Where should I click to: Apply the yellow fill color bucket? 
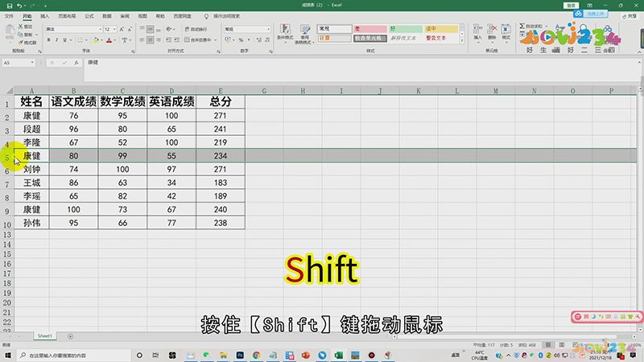[96, 40]
